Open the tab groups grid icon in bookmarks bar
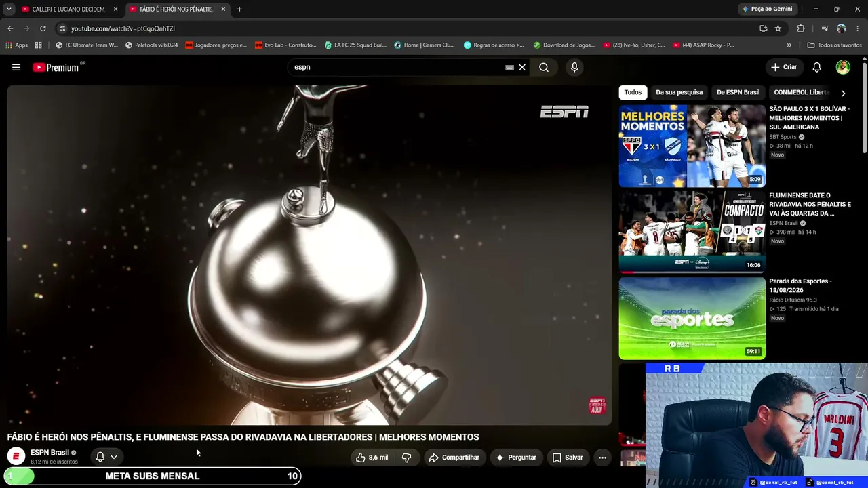The height and width of the screenshot is (488, 868). tap(39, 45)
